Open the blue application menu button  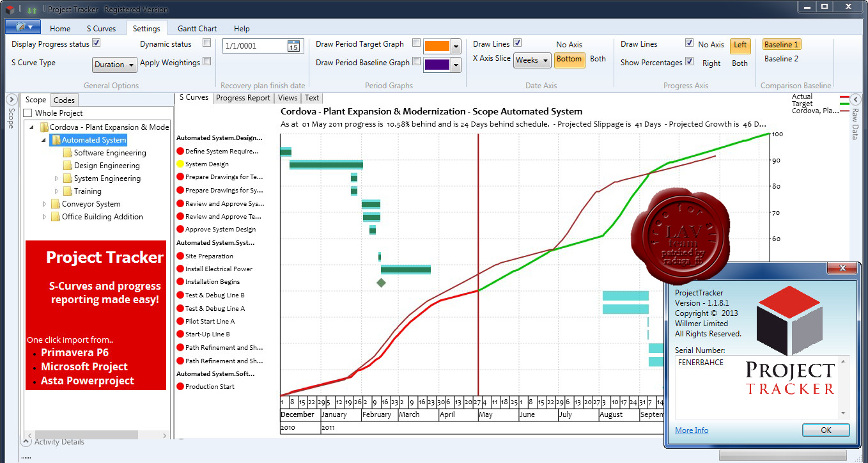click(x=23, y=27)
